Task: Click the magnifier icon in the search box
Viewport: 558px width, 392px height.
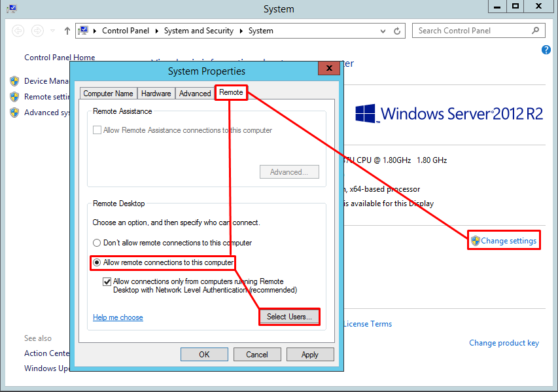Action: click(534, 30)
